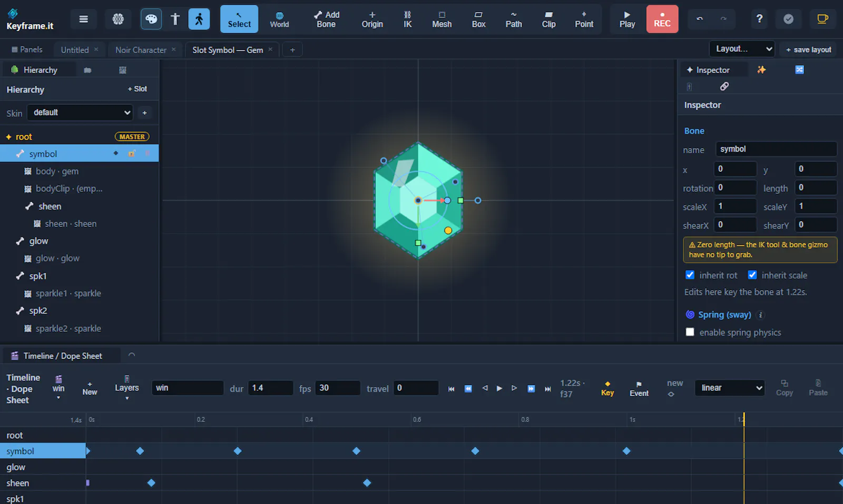Screen dimensions: 843x504
Task: Activate the IK tool
Action: pos(407,19)
